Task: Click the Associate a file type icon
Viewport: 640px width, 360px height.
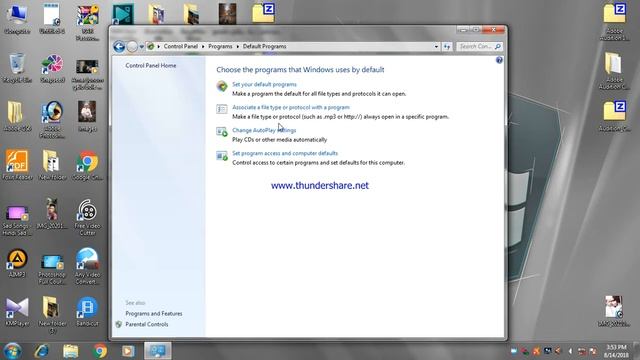Action: 222,109
